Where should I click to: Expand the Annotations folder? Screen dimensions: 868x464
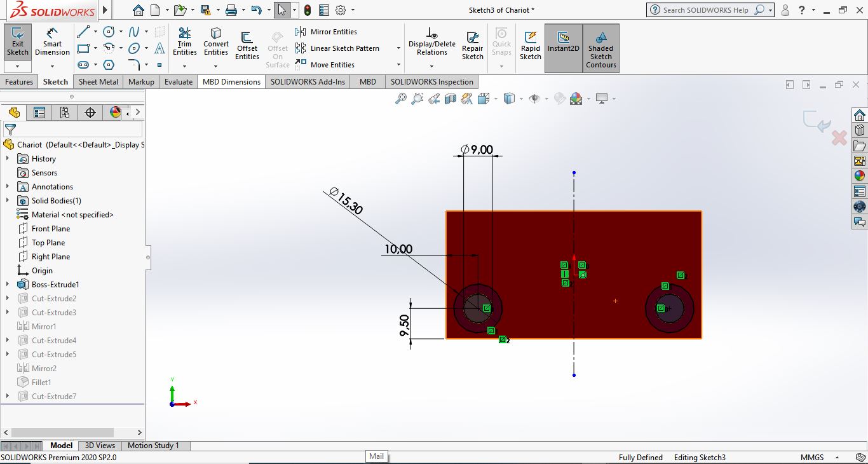(x=8, y=187)
